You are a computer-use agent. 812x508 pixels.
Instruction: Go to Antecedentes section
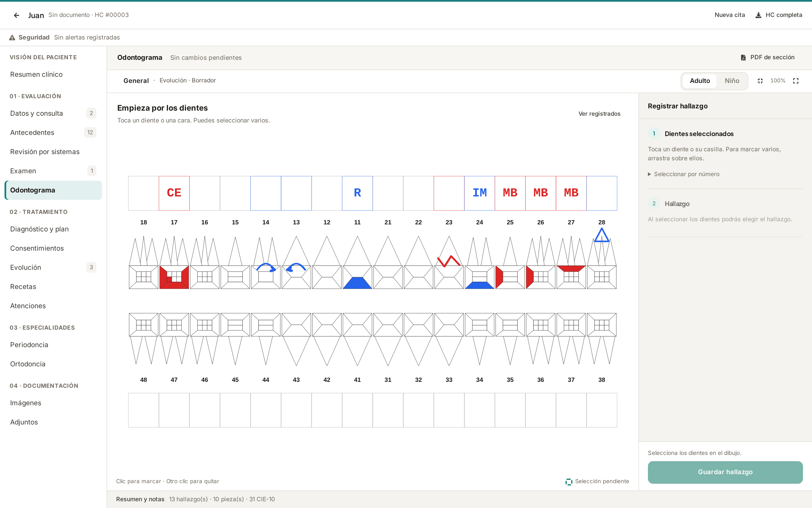[x=53, y=132]
